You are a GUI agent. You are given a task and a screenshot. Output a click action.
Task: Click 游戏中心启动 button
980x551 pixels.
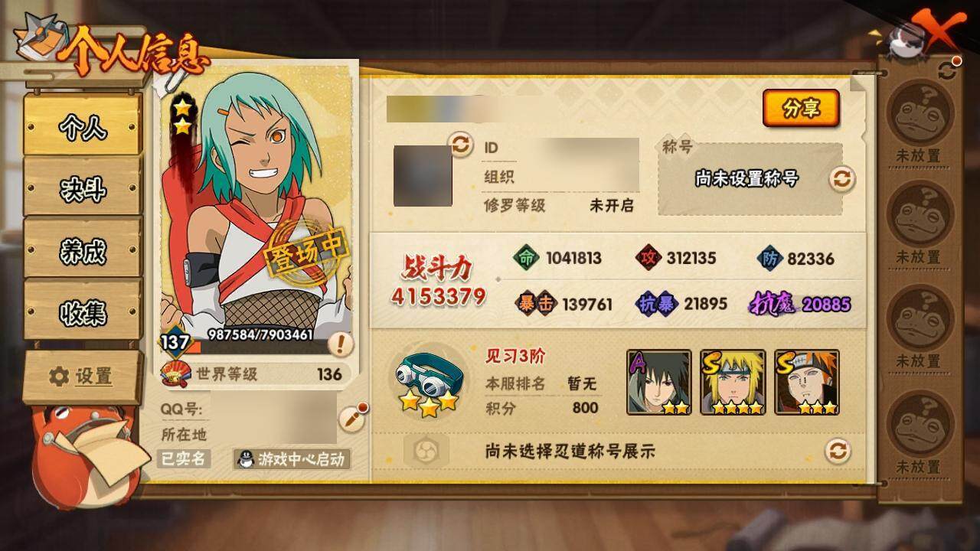292,459
